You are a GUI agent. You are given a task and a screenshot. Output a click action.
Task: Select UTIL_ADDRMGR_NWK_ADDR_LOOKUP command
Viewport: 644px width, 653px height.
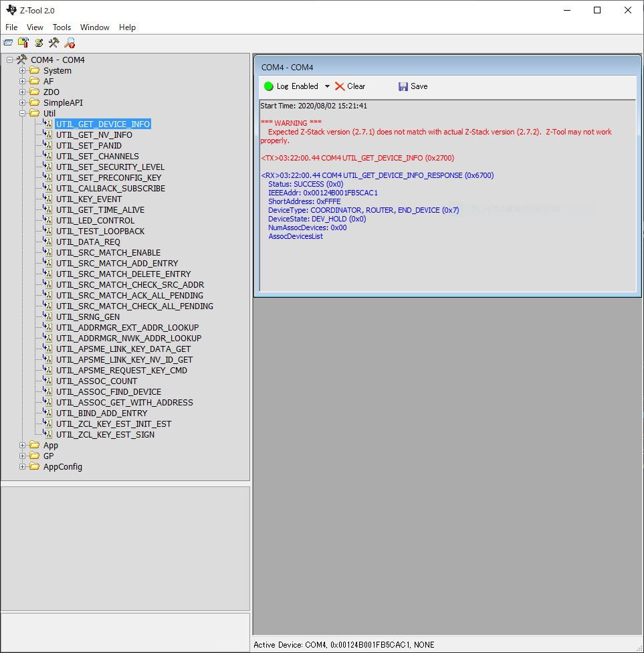(128, 338)
